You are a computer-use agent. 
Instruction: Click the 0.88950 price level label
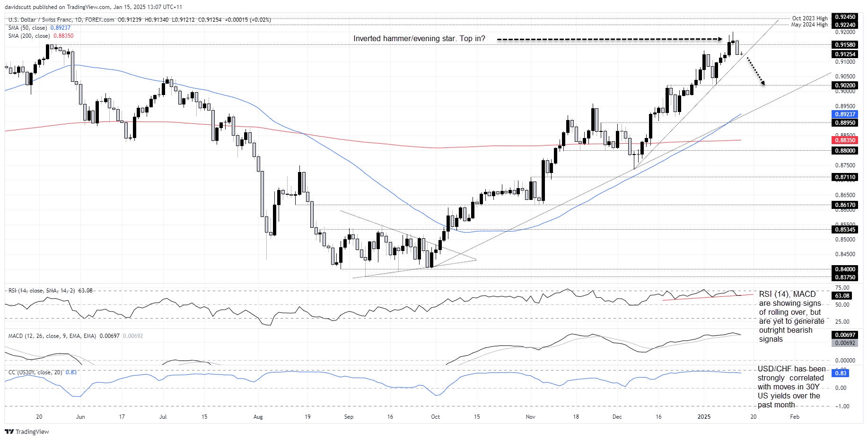click(845, 123)
